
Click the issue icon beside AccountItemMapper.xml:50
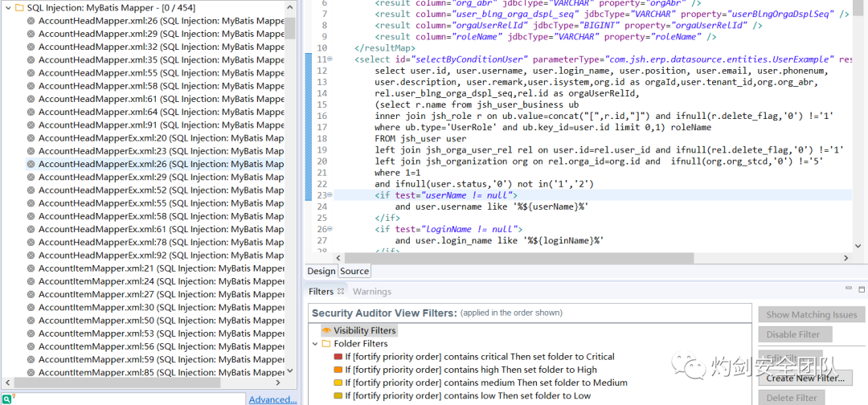pyautogui.click(x=31, y=321)
